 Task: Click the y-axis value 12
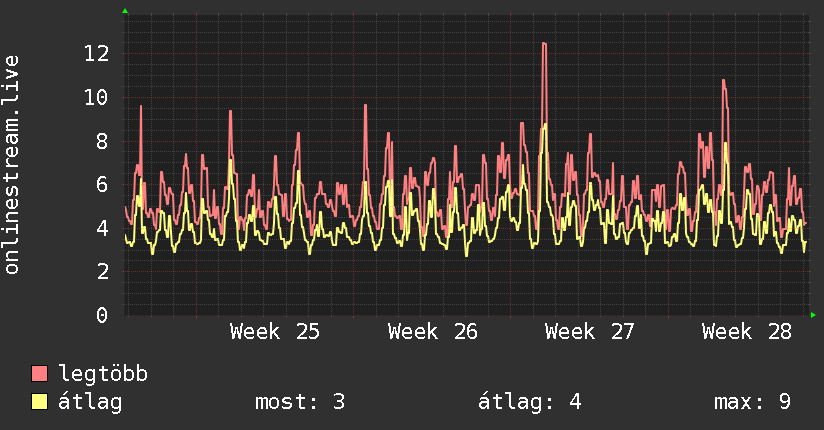[97, 53]
